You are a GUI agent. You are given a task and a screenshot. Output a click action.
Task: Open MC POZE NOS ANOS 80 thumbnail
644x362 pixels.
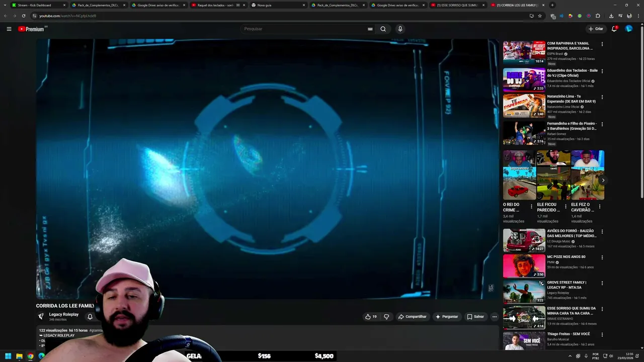(524, 266)
